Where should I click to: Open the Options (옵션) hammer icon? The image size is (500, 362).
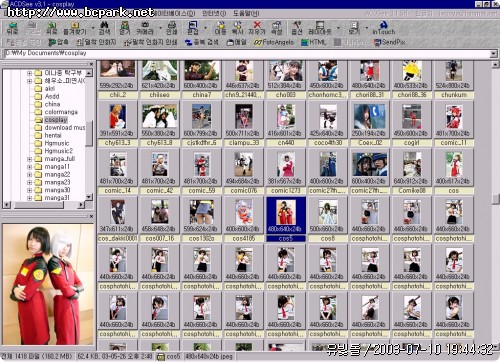[x=297, y=28]
